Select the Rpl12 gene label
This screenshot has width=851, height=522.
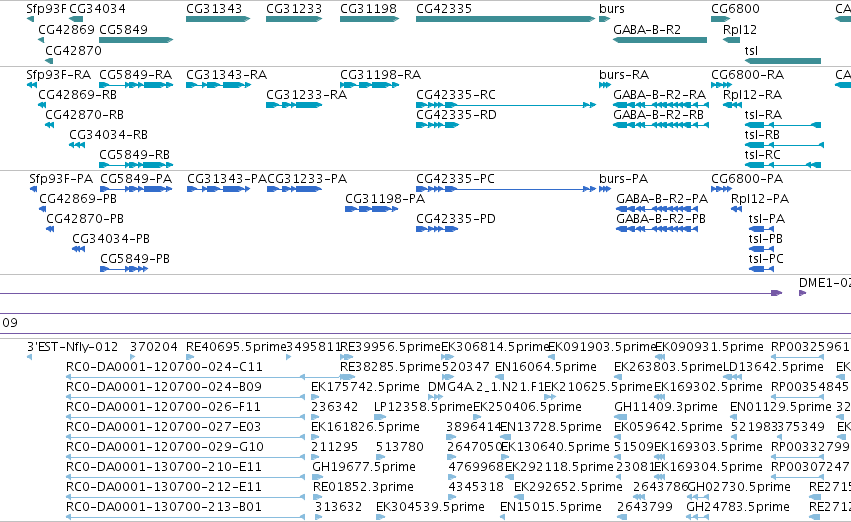(x=740, y=30)
